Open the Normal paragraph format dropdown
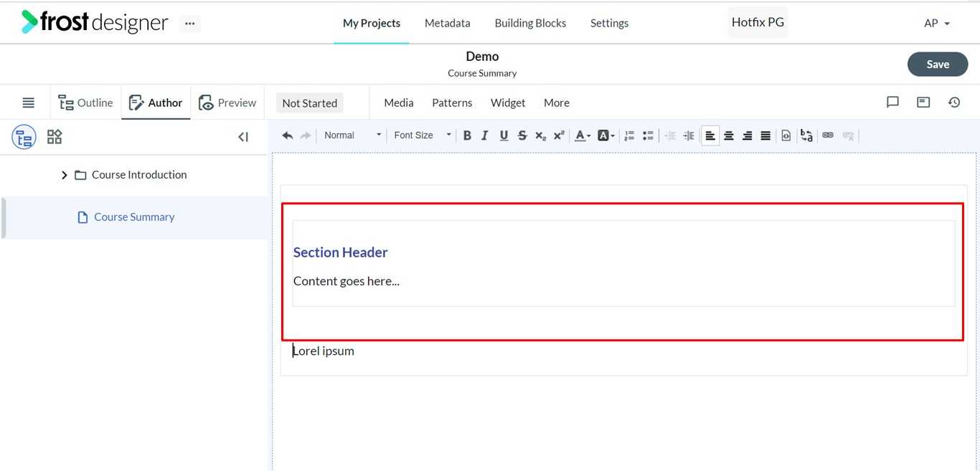980x471 pixels. point(352,135)
